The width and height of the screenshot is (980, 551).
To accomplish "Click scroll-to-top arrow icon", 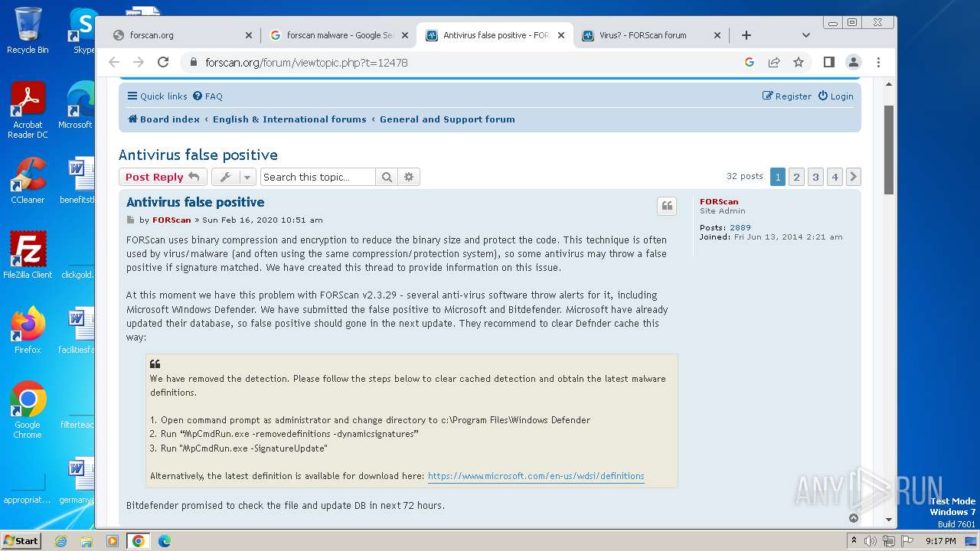I will [x=854, y=518].
